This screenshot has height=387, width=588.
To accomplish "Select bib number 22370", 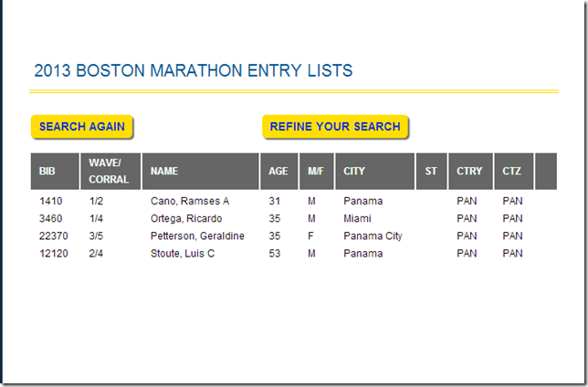I will (x=54, y=235).
